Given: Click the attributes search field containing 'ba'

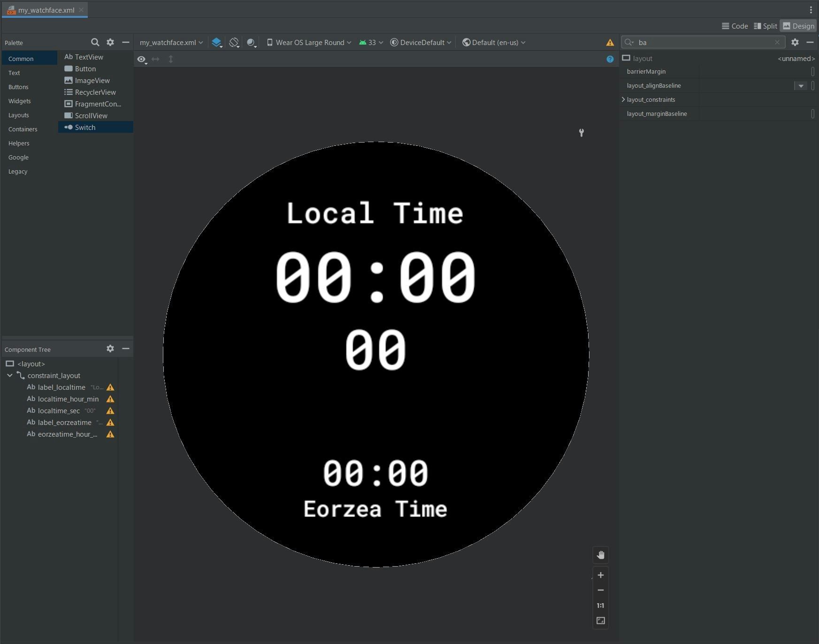Looking at the screenshot, I should tap(704, 42).
